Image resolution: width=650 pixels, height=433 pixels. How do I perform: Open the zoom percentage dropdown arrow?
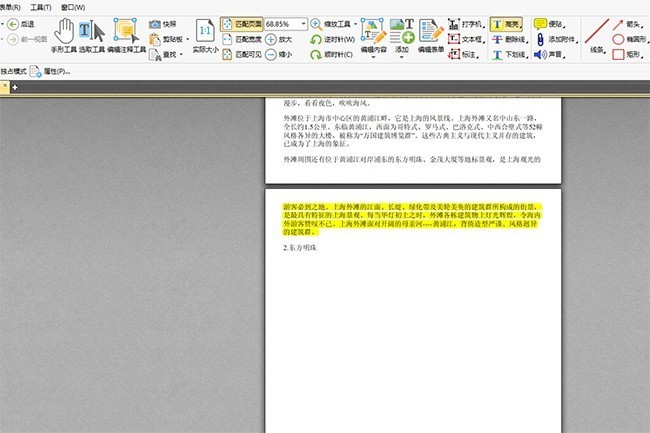pos(303,24)
